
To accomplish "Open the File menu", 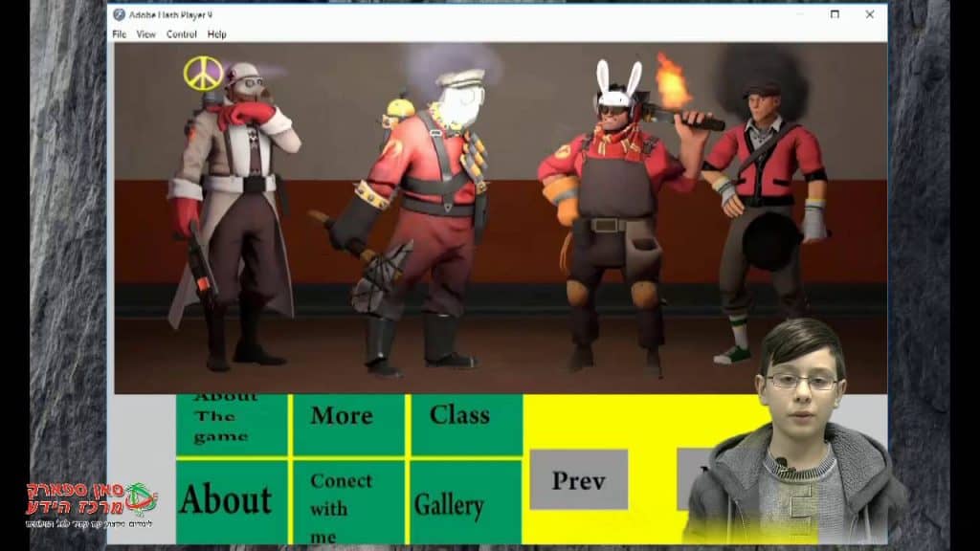I will pyautogui.click(x=120, y=34).
